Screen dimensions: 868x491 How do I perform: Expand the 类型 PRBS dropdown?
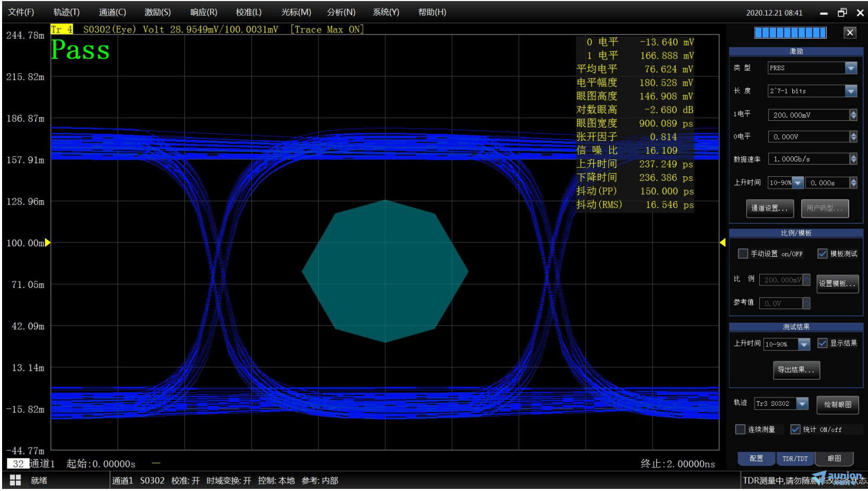coord(851,68)
